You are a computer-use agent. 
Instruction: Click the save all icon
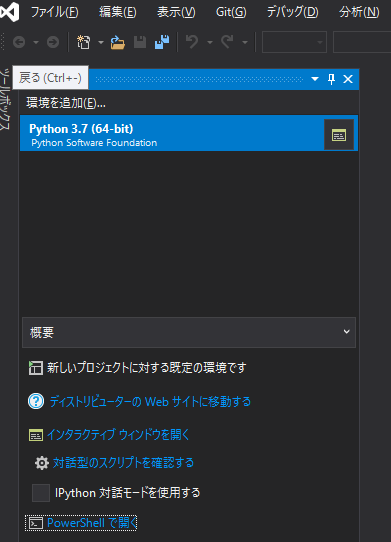[x=162, y=42]
